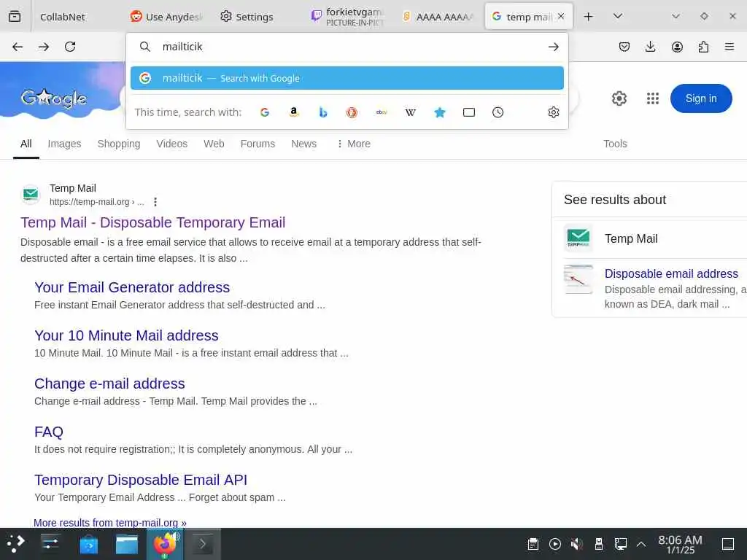Viewport: 747px width, 560px height.
Task: Open the search Tools options
Action: click(x=615, y=144)
